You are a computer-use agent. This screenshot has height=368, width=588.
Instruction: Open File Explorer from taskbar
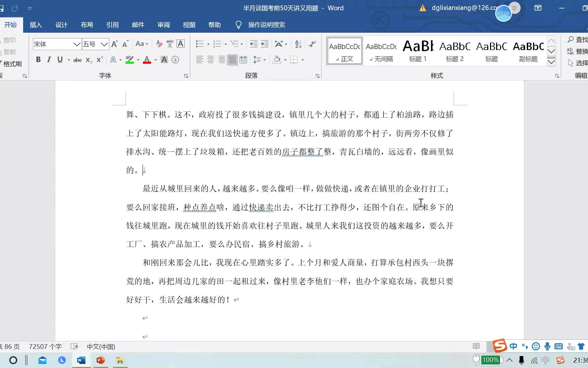(x=120, y=360)
